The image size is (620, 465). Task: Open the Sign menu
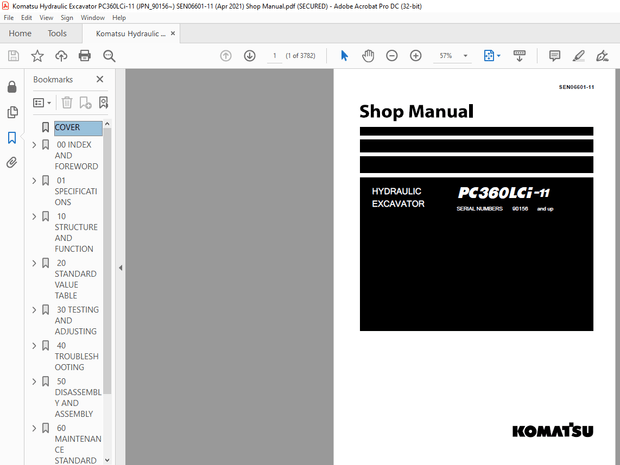(x=67, y=18)
